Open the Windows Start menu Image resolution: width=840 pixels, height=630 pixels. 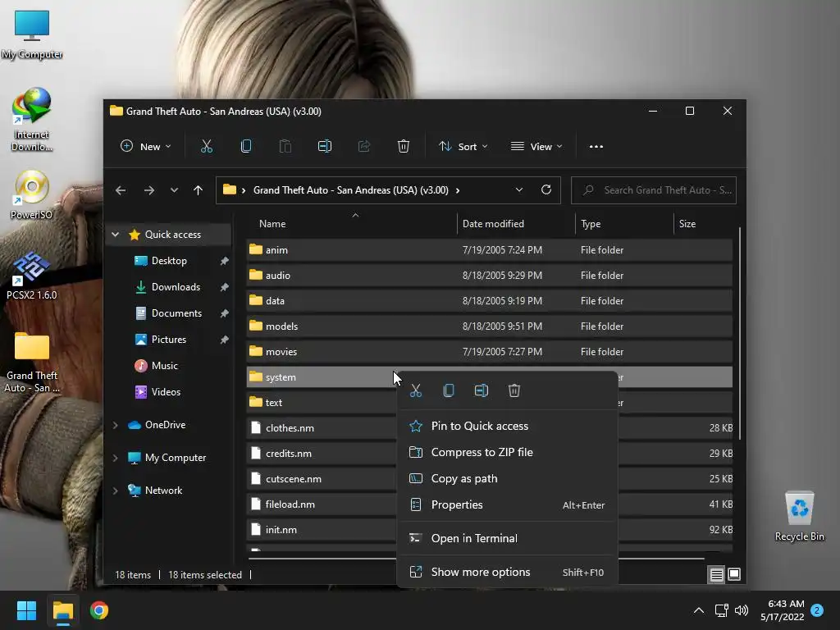pyautogui.click(x=26, y=610)
